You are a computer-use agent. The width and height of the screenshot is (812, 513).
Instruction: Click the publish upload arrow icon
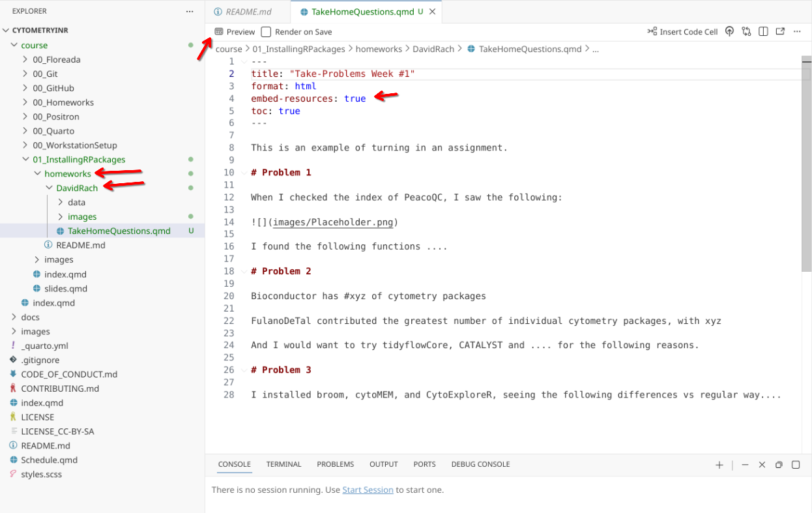[729, 32]
